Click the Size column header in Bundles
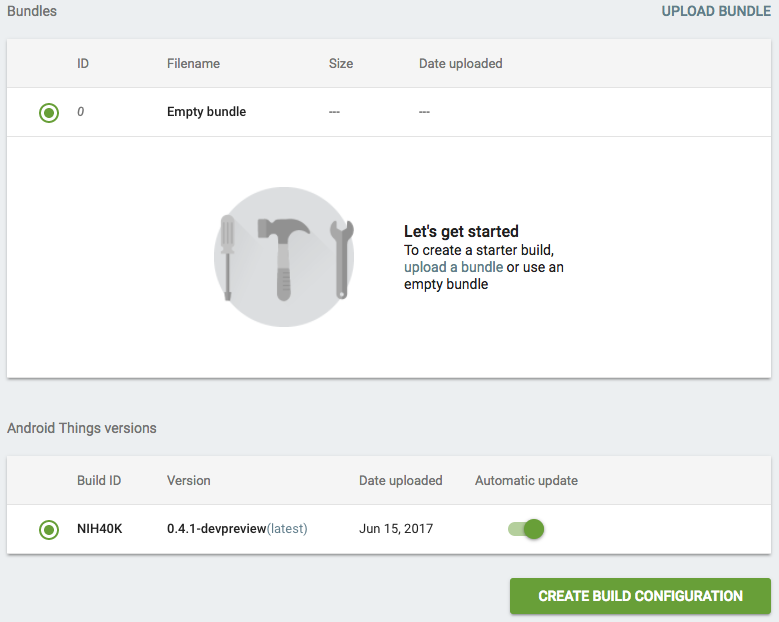The height and width of the screenshot is (622, 779). tap(341, 63)
